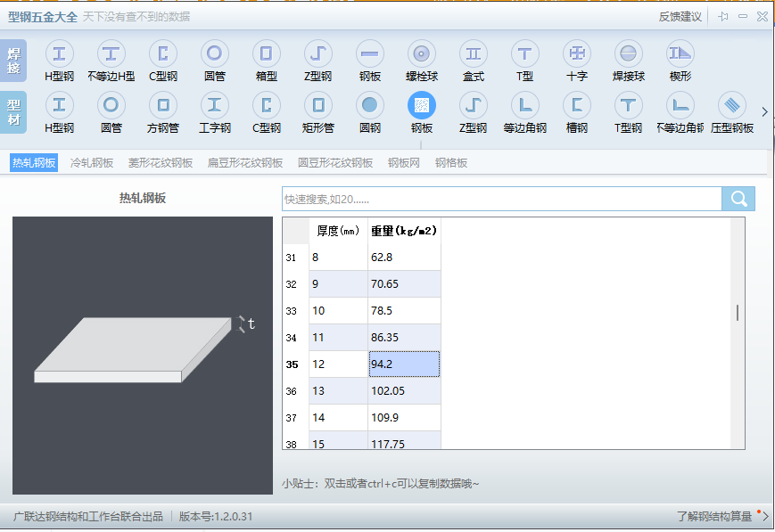775x532 pixels.
Task: Select weight cell 62.8
Action: (404, 258)
